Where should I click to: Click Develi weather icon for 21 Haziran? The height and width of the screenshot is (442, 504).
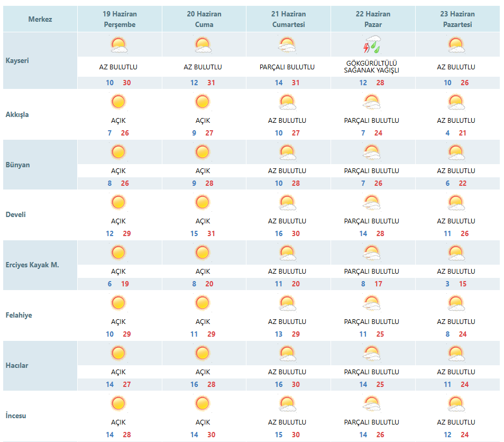[x=287, y=202]
